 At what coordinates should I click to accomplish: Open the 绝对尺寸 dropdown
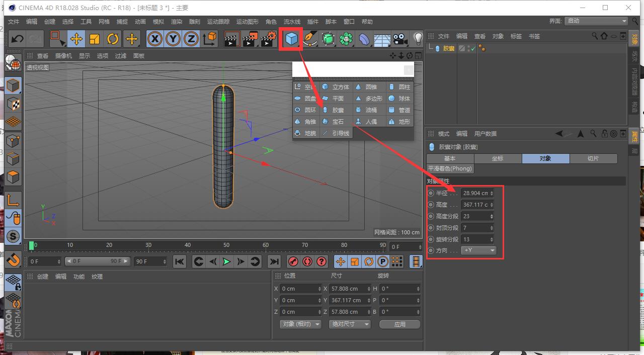tap(350, 324)
